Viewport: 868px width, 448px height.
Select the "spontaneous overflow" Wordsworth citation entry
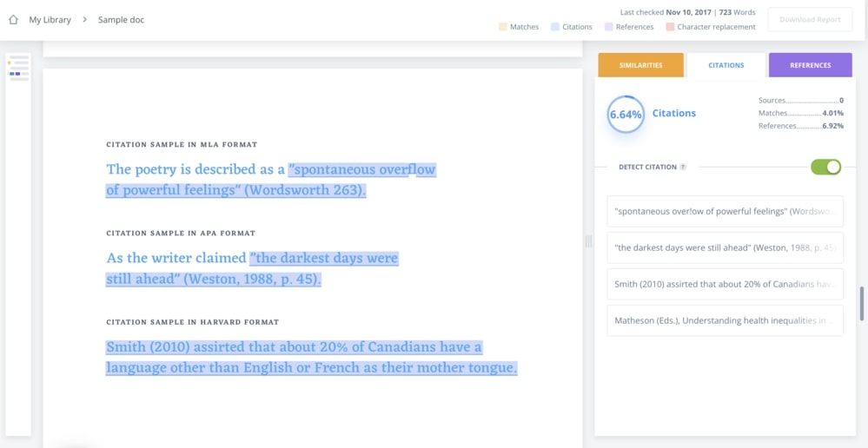point(725,211)
